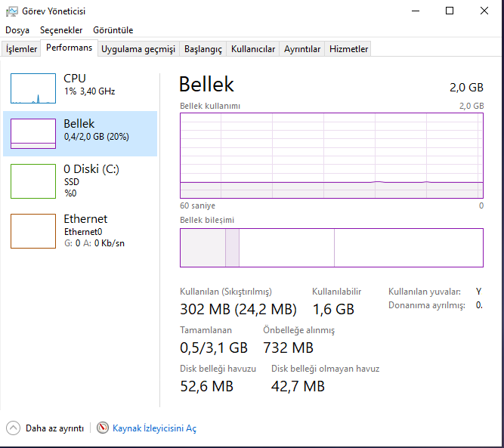
Task: Select the CPU mini graph thumbnail
Action: pyautogui.click(x=33, y=88)
